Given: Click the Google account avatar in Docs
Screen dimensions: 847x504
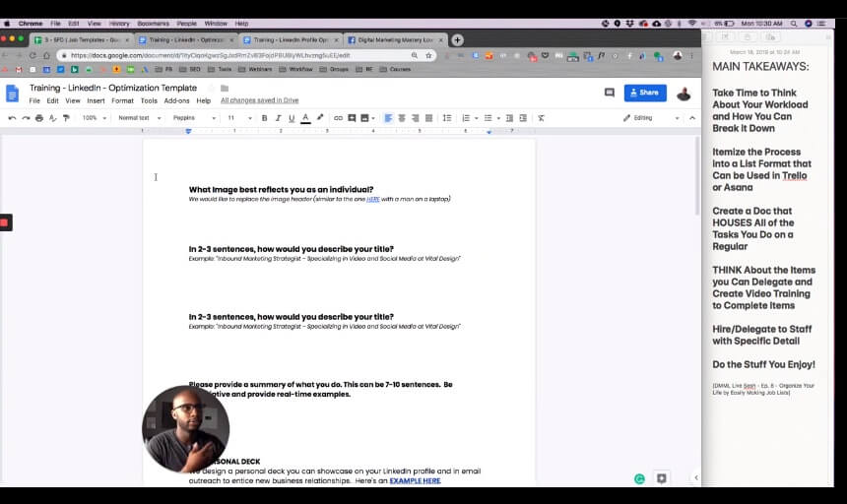Looking at the screenshot, I should point(684,94).
